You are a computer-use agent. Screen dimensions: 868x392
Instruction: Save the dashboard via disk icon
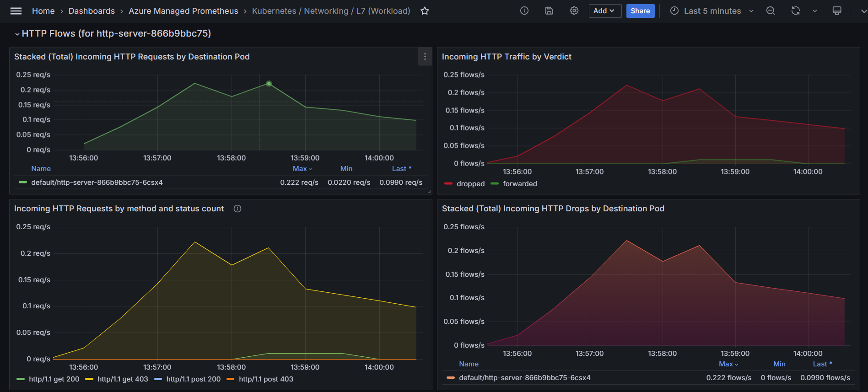pos(549,11)
